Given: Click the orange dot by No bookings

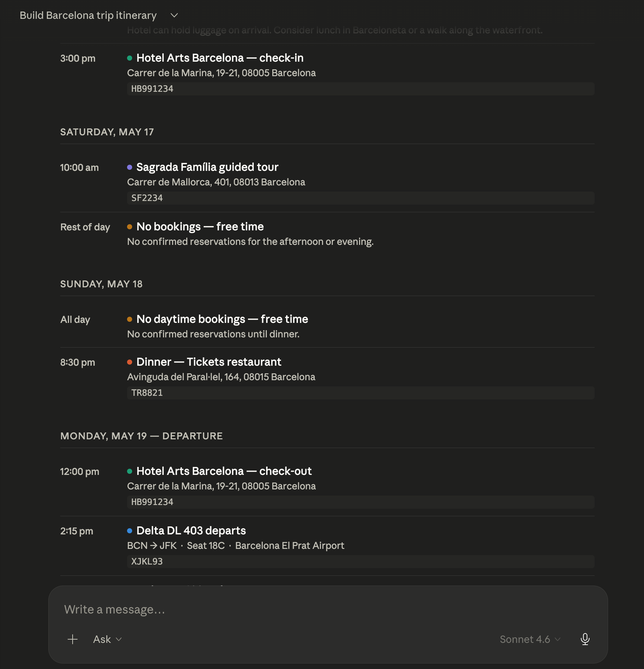Looking at the screenshot, I should tap(130, 227).
